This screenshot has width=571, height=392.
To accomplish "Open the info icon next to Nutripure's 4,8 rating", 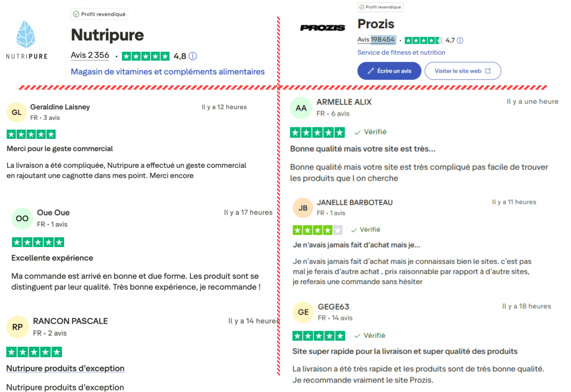I will (x=193, y=56).
